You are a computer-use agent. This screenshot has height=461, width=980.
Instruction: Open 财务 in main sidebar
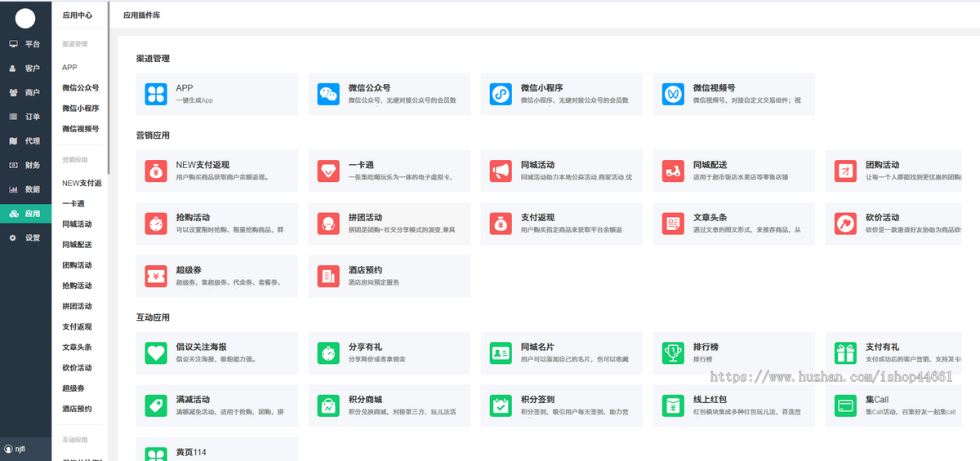coord(26,165)
